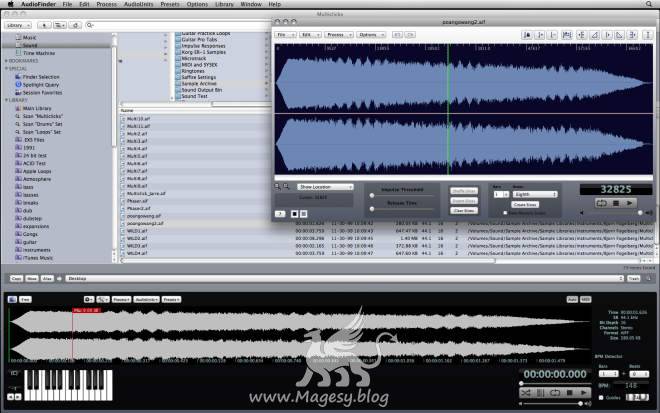
Task: Open the Apple menu
Action: (11, 4)
